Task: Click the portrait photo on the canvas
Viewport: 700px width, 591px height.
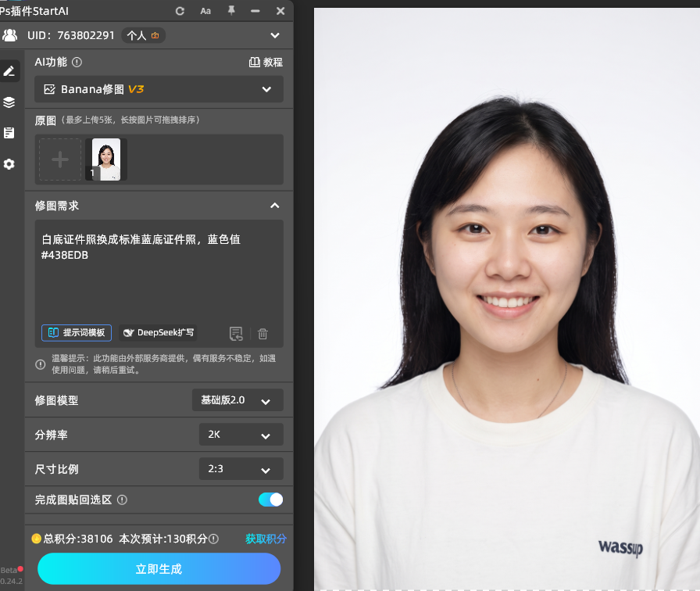Action: pyautogui.click(x=507, y=299)
